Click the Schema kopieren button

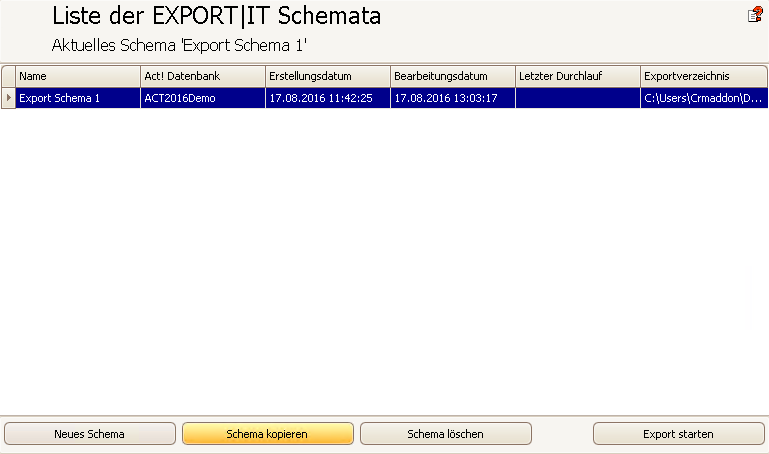268,434
